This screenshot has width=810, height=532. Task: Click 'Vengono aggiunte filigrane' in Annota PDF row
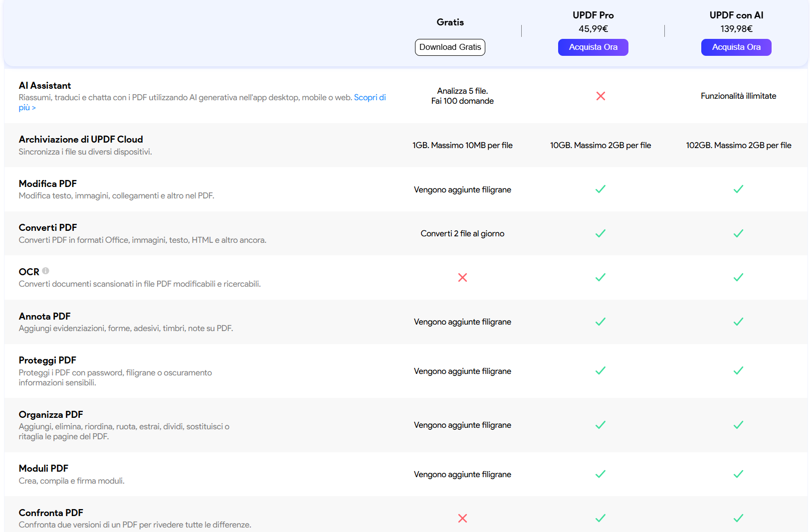(x=462, y=322)
